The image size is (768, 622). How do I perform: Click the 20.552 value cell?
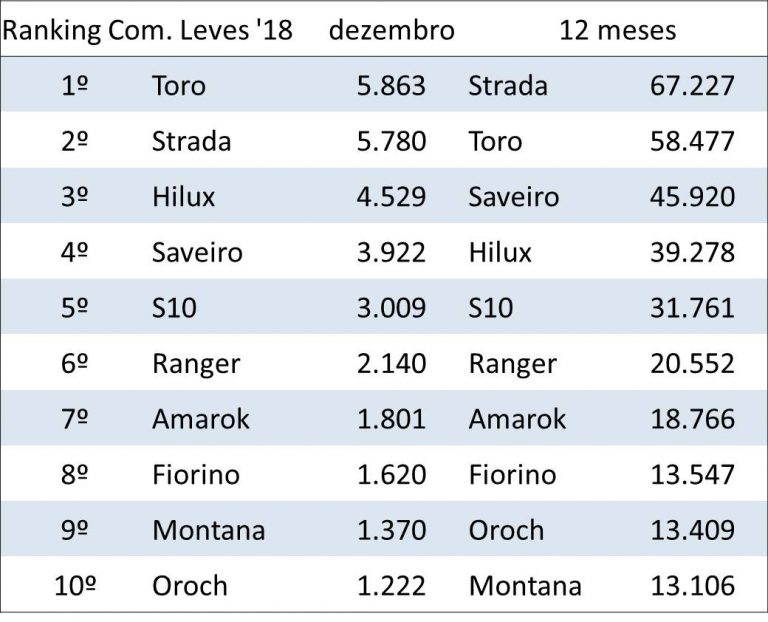(692, 364)
